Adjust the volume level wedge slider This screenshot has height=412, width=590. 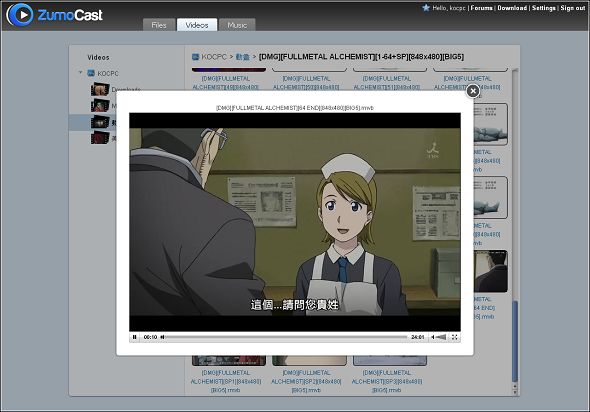[441, 337]
